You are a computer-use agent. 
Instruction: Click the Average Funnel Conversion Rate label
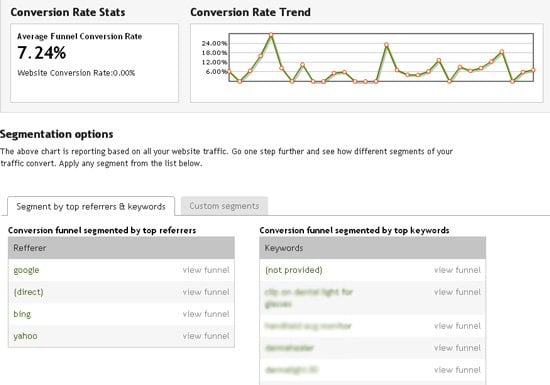click(80, 36)
